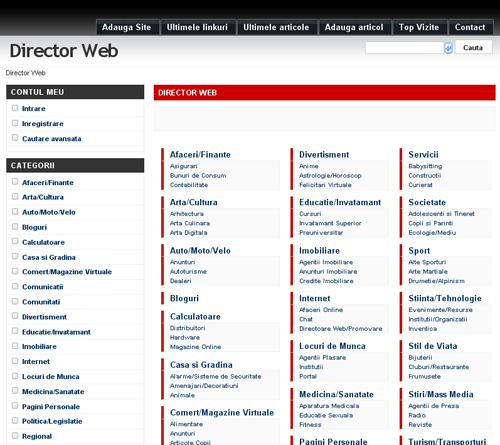
Task: Open the Director Web site title
Action: [x=64, y=51]
